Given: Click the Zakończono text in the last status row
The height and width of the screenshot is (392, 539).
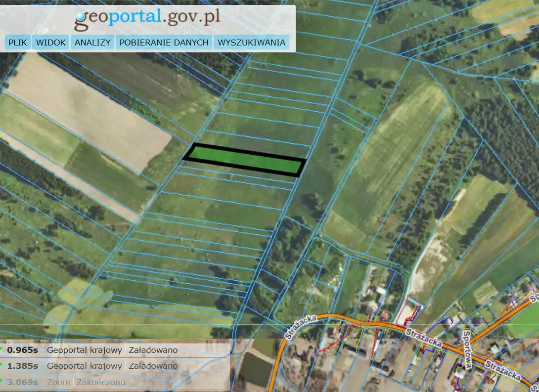Looking at the screenshot, I should pos(101,382).
